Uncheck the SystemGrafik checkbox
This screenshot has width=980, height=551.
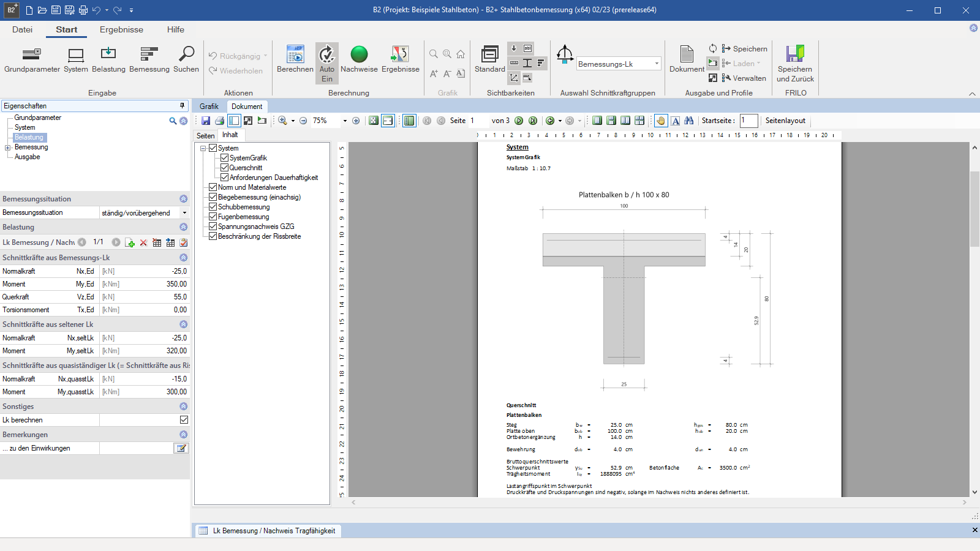click(x=224, y=158)
